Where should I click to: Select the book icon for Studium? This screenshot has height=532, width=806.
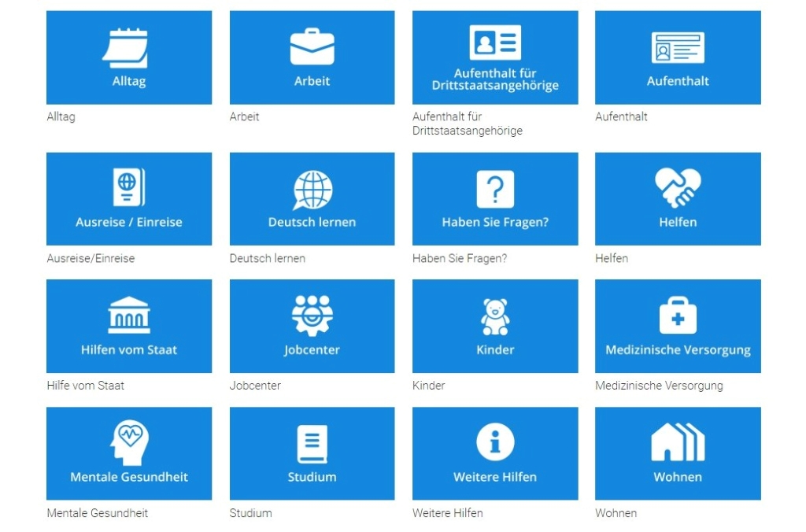312,444
